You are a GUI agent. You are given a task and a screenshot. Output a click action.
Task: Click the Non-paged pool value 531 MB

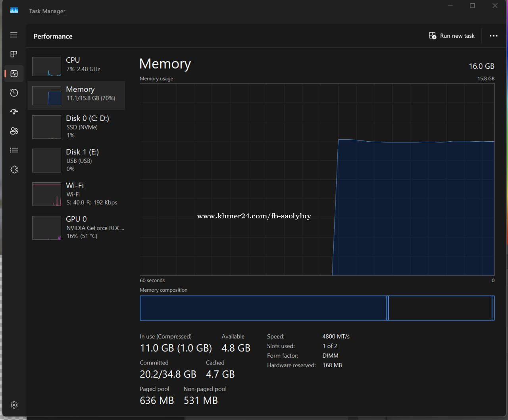click(201, 401)
